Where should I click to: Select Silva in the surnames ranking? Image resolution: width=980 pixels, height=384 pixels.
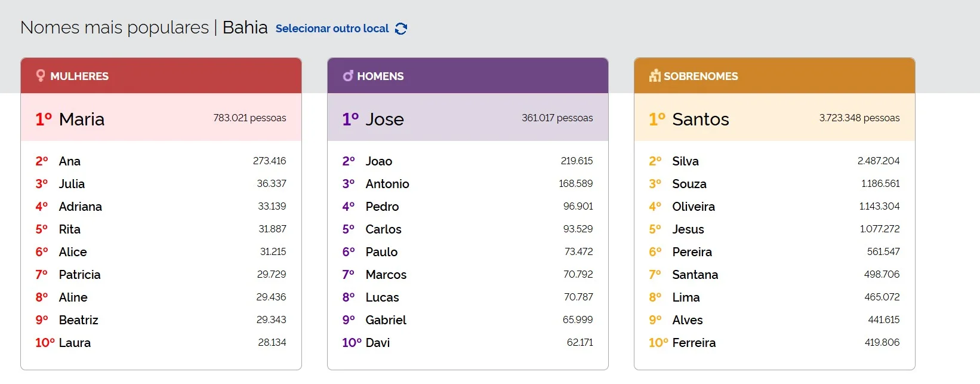click(x=685, y=161)
